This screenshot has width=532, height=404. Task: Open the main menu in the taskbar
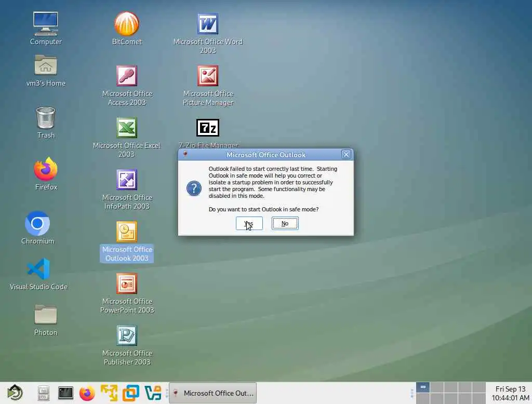pyautogui.click(x=15, y=393)
